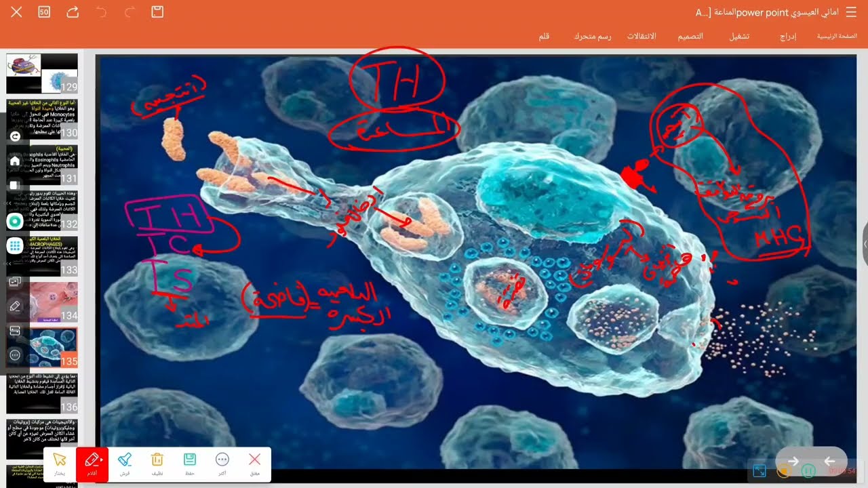Clear annotations with تنظيف trash icon
The height and width of the screenshot is (488, 868).
pos(157,464)
